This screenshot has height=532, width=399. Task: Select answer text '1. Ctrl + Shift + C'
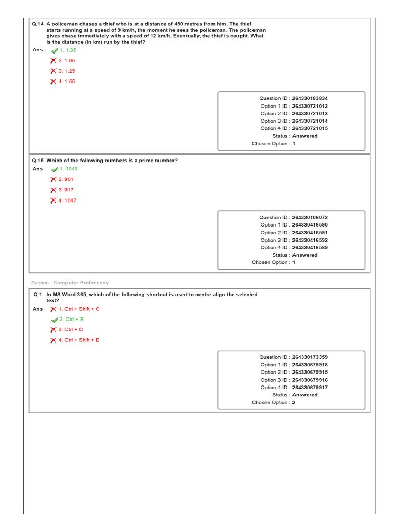pyautogui.click(x=79, y=309)
